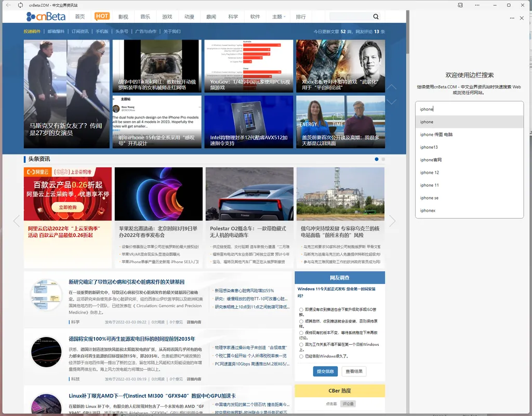The height and width of the screenshot is (416, 532).
Task: Go to previous headline slide arrow
Action: point(16,221)
